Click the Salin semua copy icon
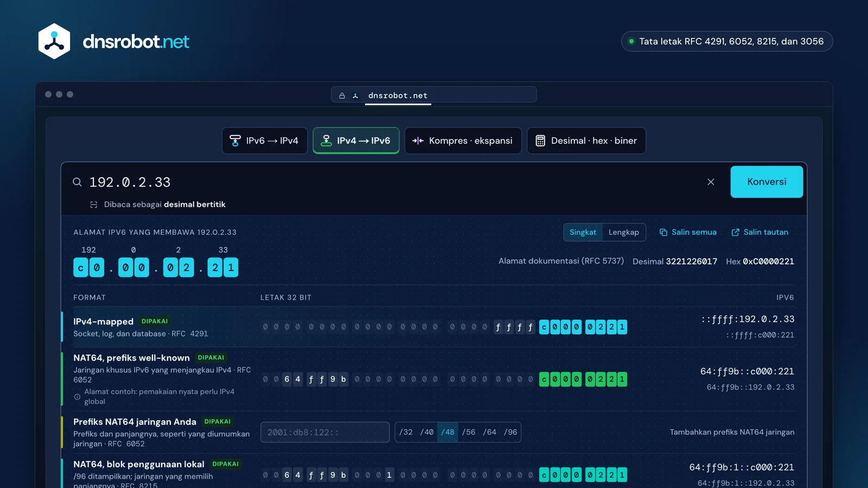 [663, 232]
